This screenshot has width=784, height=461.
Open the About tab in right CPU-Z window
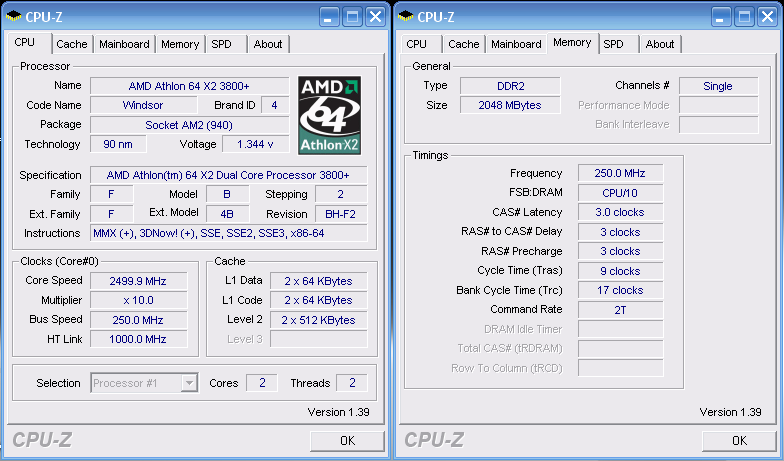pyautogui.click(x=660, y=44)
